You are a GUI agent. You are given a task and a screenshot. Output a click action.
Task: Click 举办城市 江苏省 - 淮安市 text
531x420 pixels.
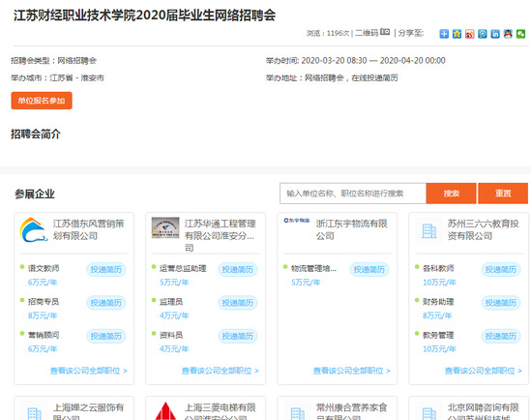[x=57, y=77]
